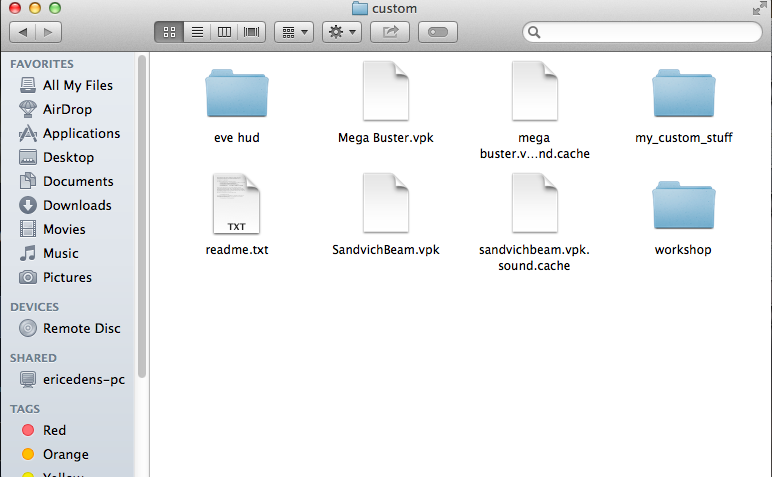Switch to icon view
The height and width of the screenshot is (477, 772).
(169, 32)
